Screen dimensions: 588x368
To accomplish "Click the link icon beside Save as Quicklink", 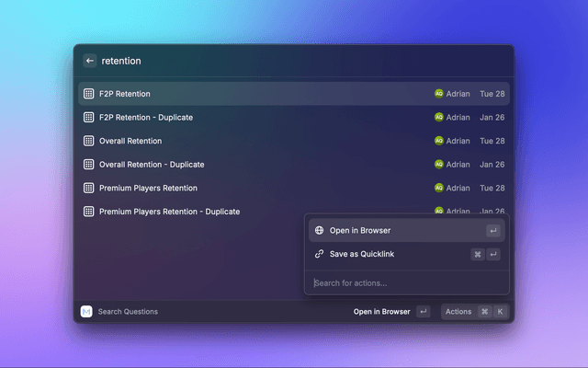I will point(319,254).
